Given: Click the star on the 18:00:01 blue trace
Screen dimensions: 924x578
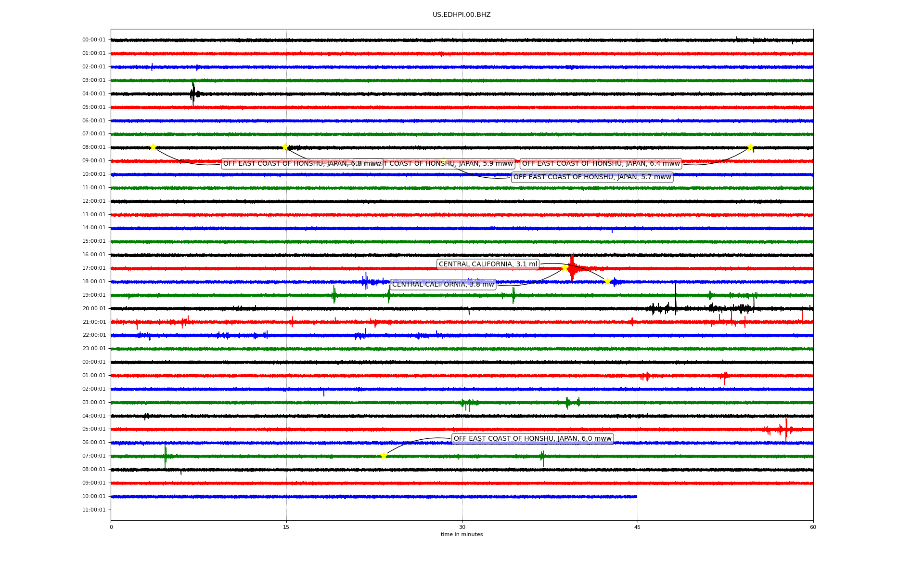Looking at the screenshot, I should tap(607, 281).
